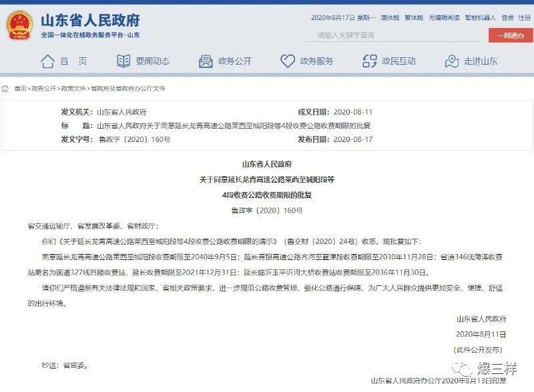This screenshot has height=392, width=534.
Task: Click the map pin icon for 走进山东
Action: coord(452,61)
